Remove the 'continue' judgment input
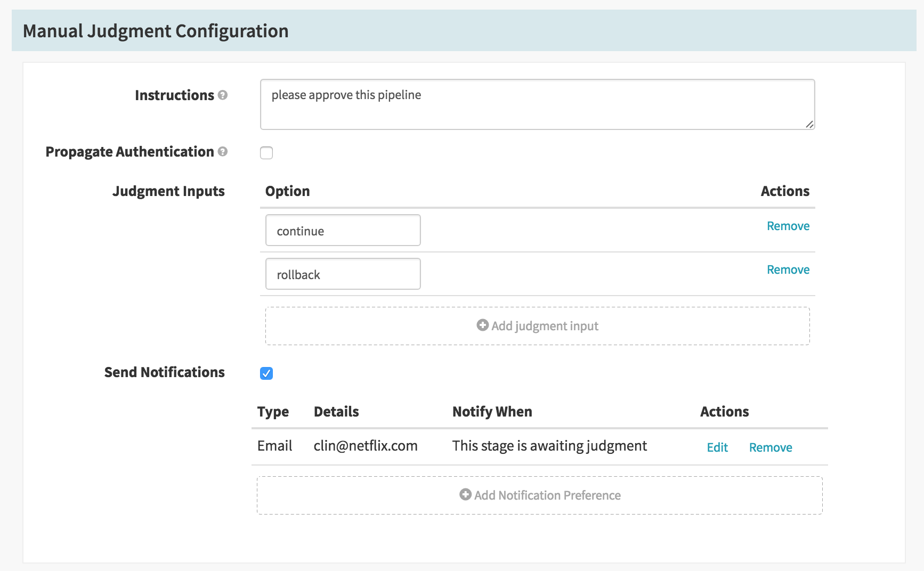The image size is (924, 571). tap(788, 226)
